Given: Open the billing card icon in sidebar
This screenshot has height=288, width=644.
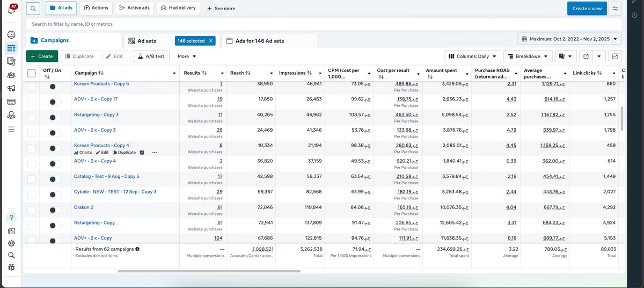Looking at the screenshot, I should tap(11, 102).
